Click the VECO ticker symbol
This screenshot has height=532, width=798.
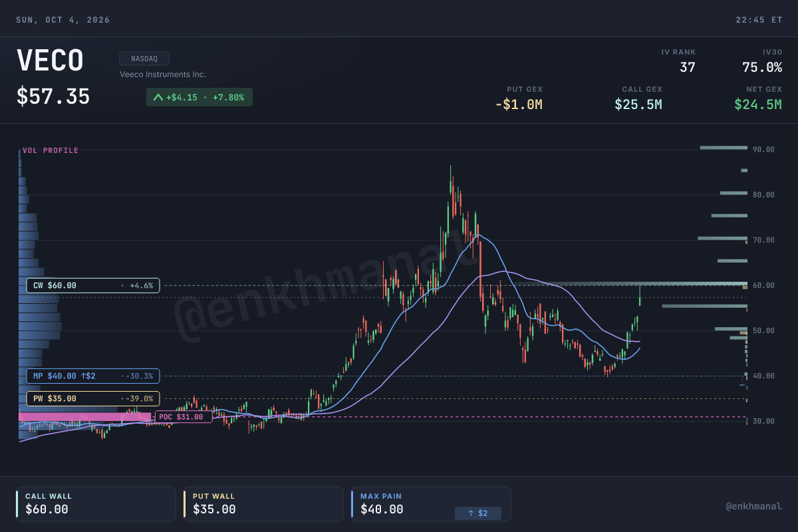pyautogui.click(x=50, y=61)
